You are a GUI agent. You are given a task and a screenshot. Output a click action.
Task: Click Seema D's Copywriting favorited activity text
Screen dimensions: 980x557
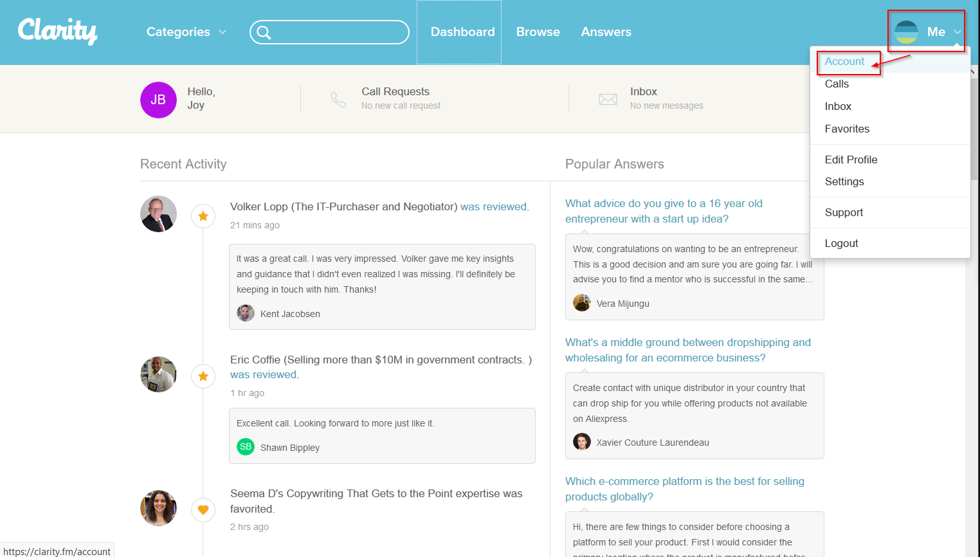pos(376,501)
